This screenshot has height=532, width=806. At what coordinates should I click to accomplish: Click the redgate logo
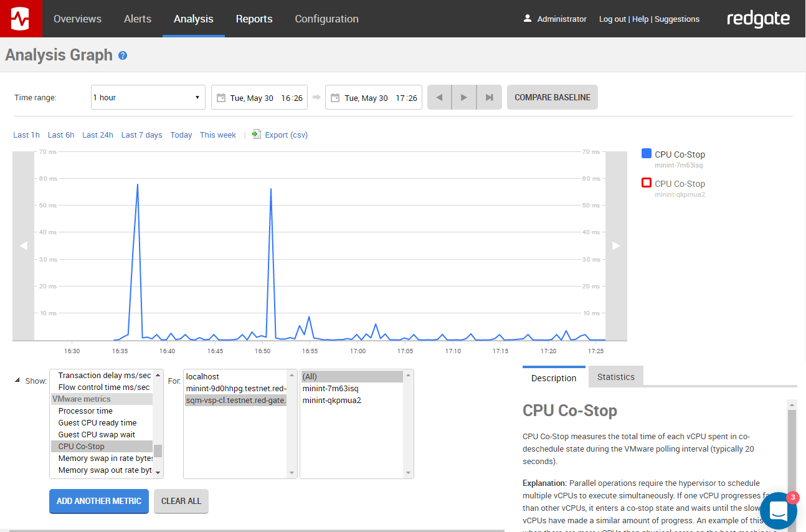click(x=758, y=19)
